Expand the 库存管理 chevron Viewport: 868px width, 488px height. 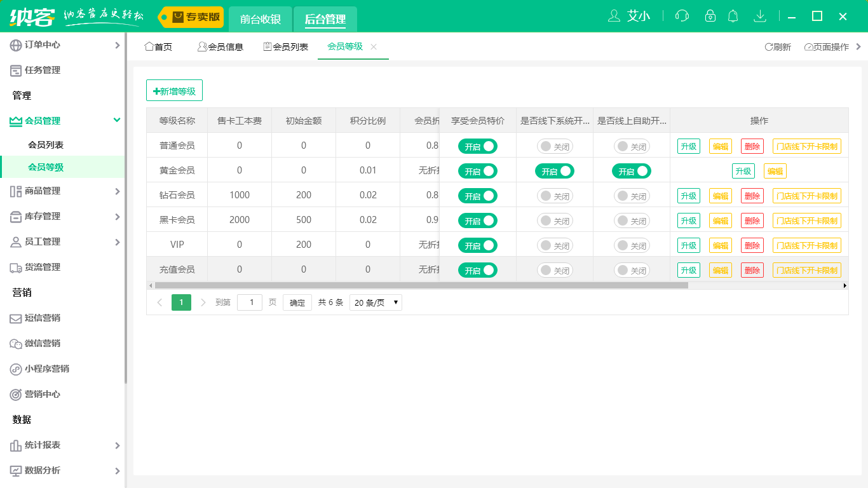click(118, 217)
